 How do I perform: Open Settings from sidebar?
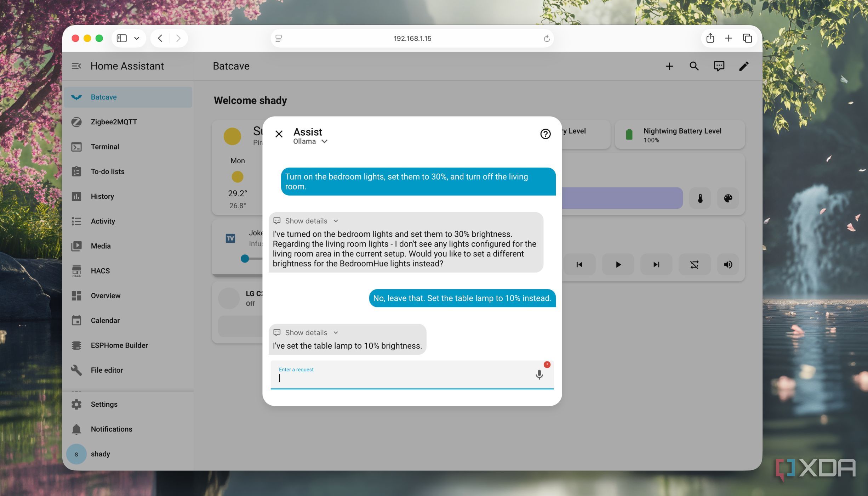coord(128,404)
